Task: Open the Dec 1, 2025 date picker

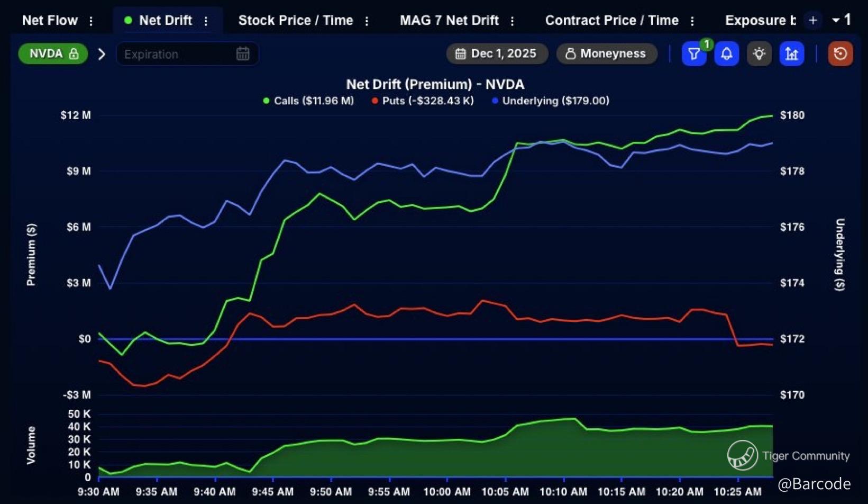Action: click(x=497, y=53)
